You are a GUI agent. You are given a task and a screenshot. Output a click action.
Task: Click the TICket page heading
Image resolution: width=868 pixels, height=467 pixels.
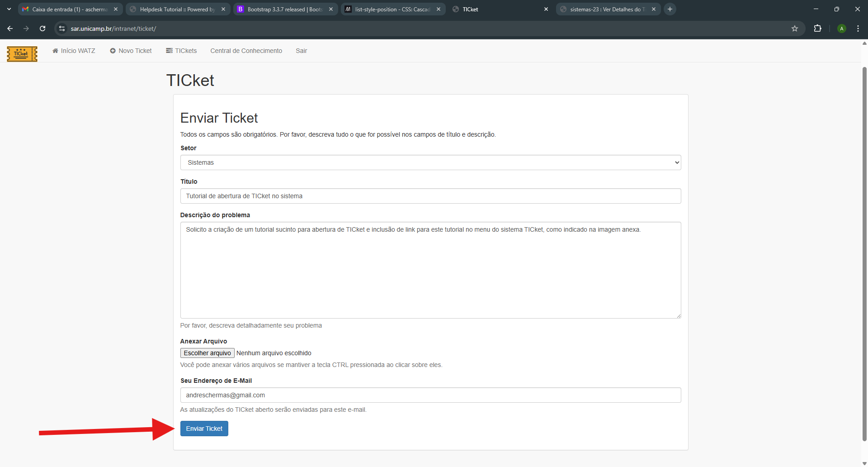(x=190, y=81)
